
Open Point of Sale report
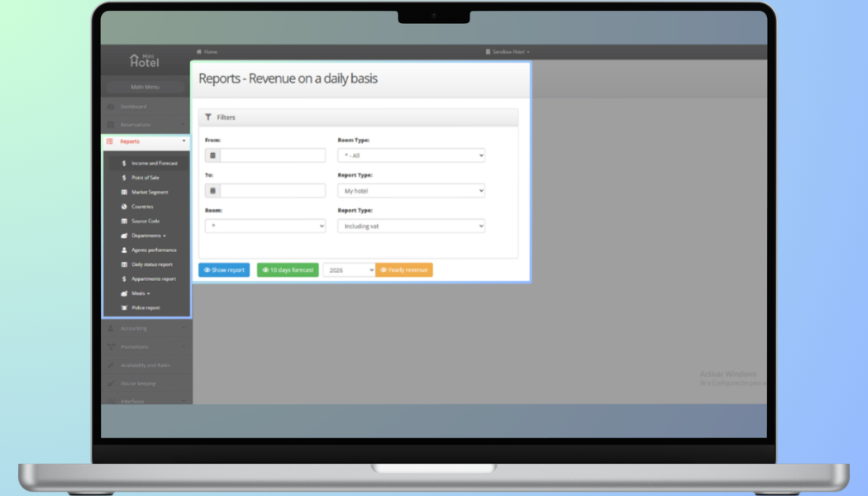[x=145, y=178]
